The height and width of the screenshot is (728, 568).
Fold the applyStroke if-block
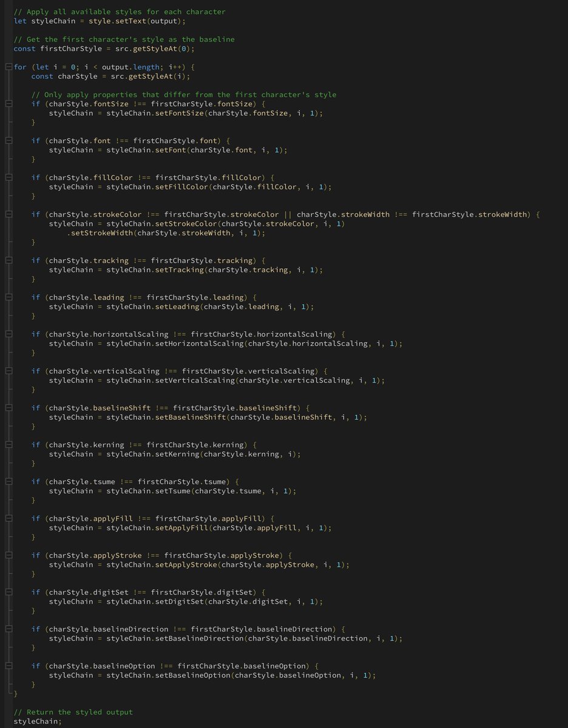[8, 555]
